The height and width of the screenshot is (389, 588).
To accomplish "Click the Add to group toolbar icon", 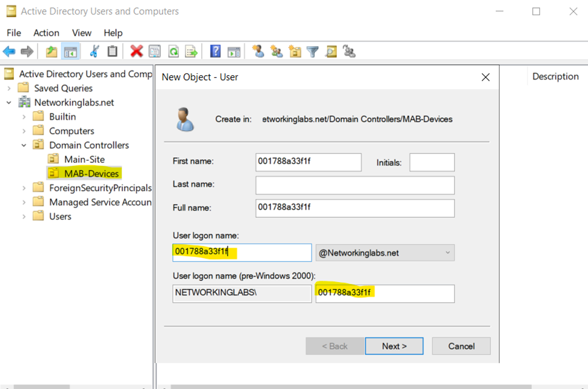I will point(349,52).
